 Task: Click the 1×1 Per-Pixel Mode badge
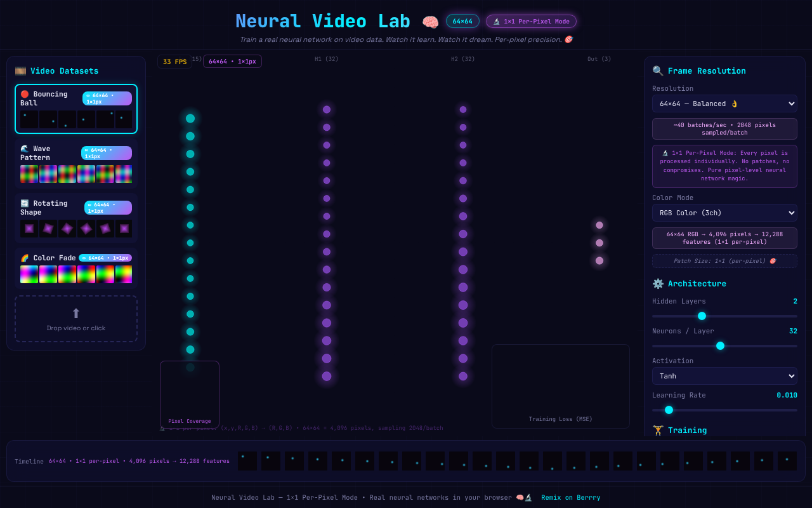[532, 21]
